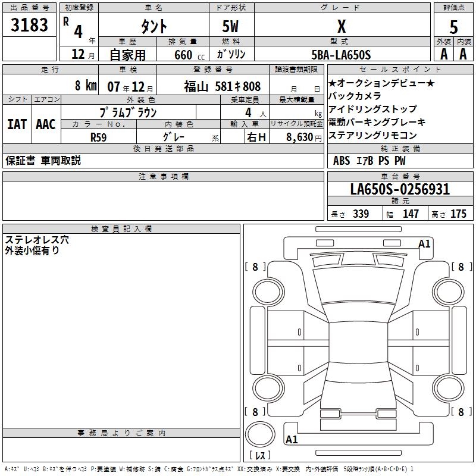Click shift type IAT
This screenshot has width=476, height=476.
[x=17, y=124]
